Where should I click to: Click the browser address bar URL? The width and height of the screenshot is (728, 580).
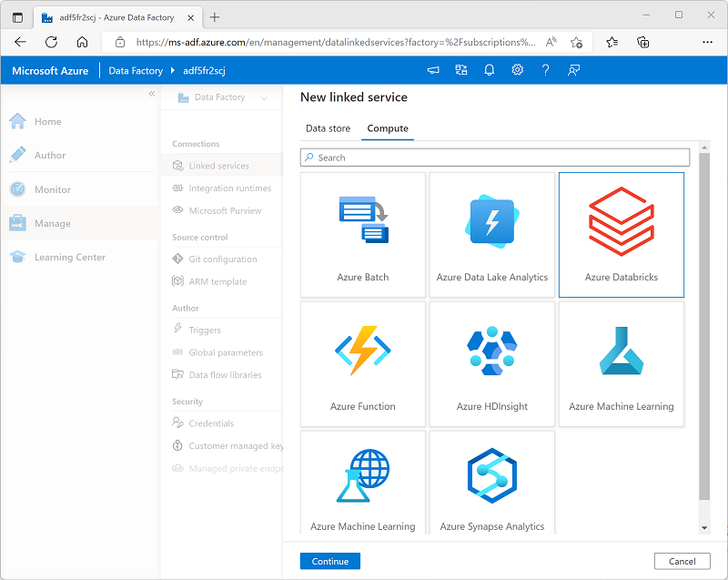coord(335,42)
